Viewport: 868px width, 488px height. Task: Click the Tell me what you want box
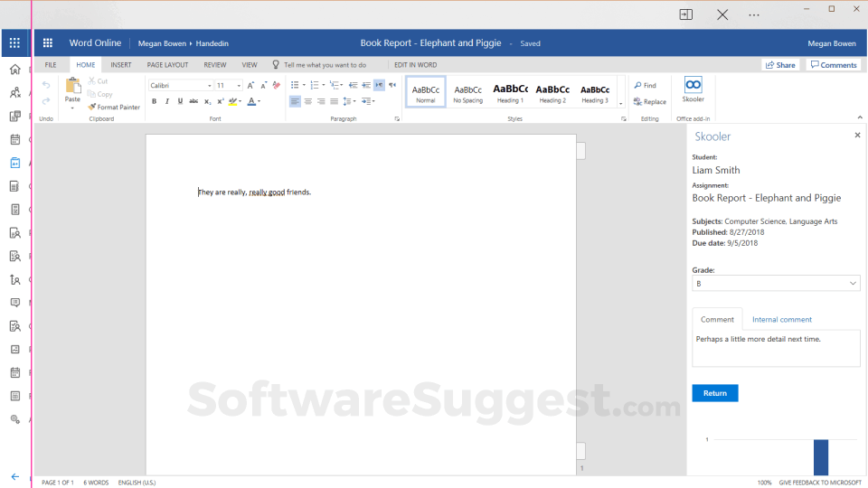[325, 65]
